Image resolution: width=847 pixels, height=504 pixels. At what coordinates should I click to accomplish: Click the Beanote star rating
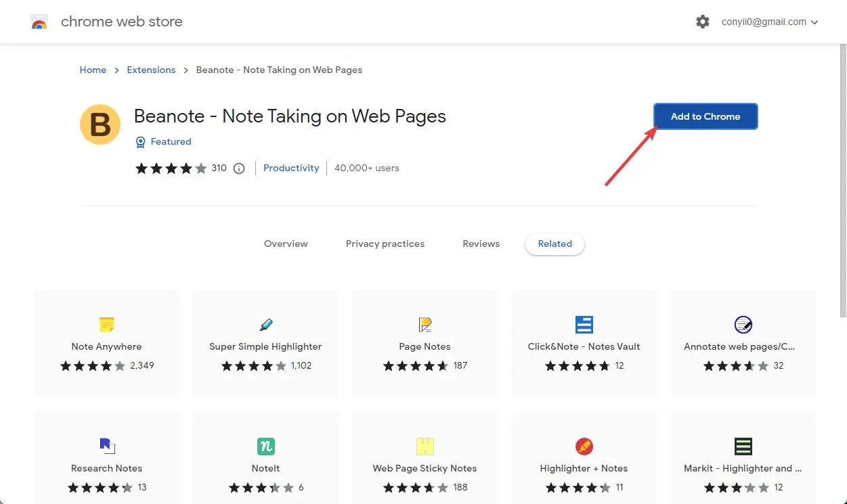point(171,168)
